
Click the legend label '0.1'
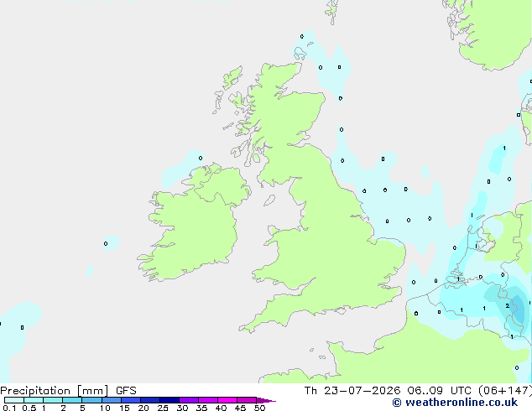coord(9,408)
